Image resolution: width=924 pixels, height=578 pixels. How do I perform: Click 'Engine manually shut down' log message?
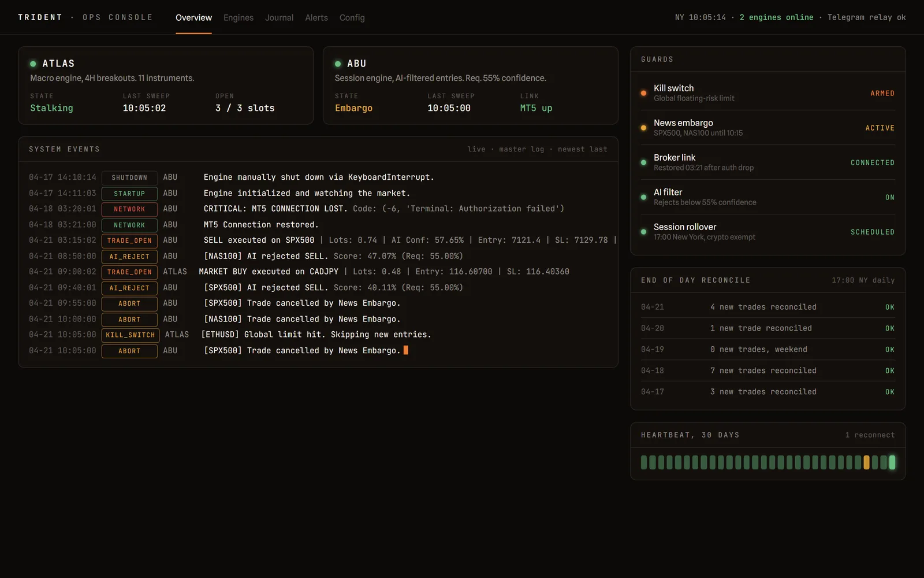point(319,177)
